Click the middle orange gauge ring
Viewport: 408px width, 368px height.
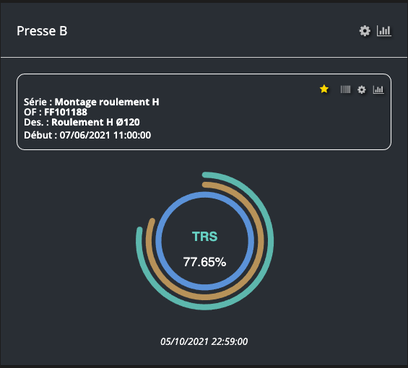pos(261,241)
